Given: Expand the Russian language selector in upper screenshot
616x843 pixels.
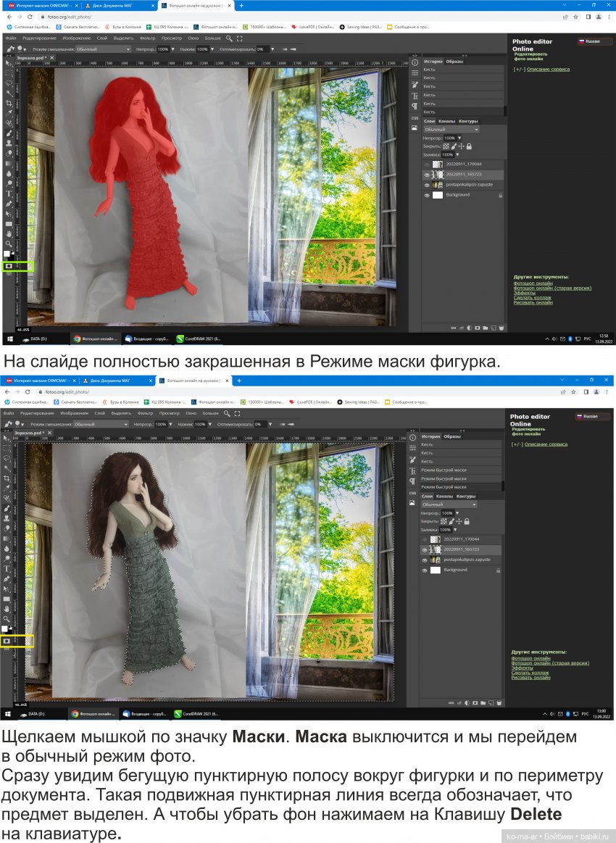Looking at the screenshot, I should click(x=595, y=41).
